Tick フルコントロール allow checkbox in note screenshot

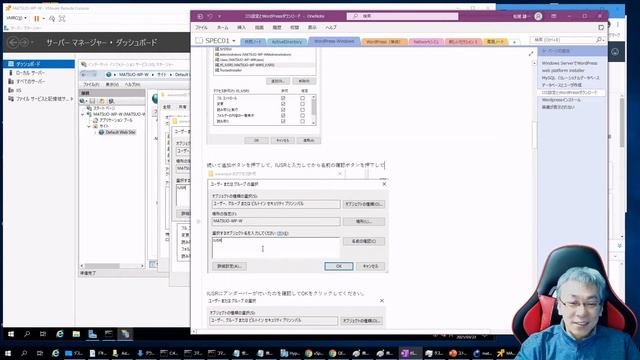tap(283, 98)
